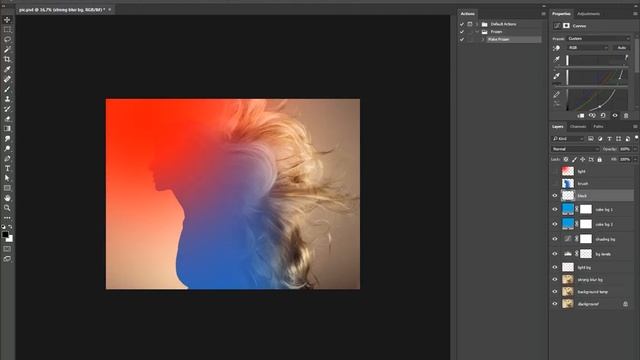This screenshot has width=640, height=360.
Task: Select the Eyedropper tool in the toolbar
Action: coord(7,69)
